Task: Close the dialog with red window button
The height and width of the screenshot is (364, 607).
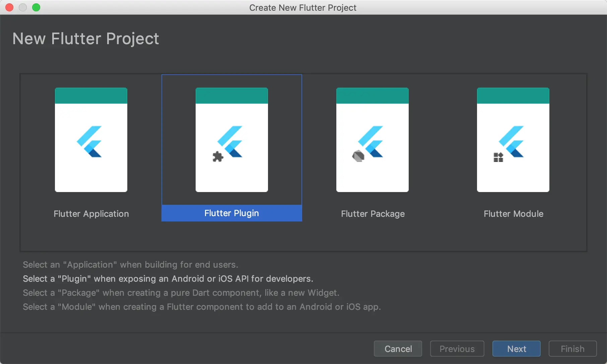Action: (x=10, y=7)
